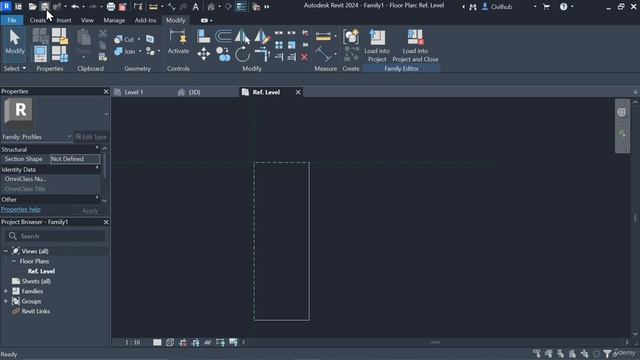Expand the Groups tree node
The height and width of the screenshot is (360, 640).
(x=6, y=301)
